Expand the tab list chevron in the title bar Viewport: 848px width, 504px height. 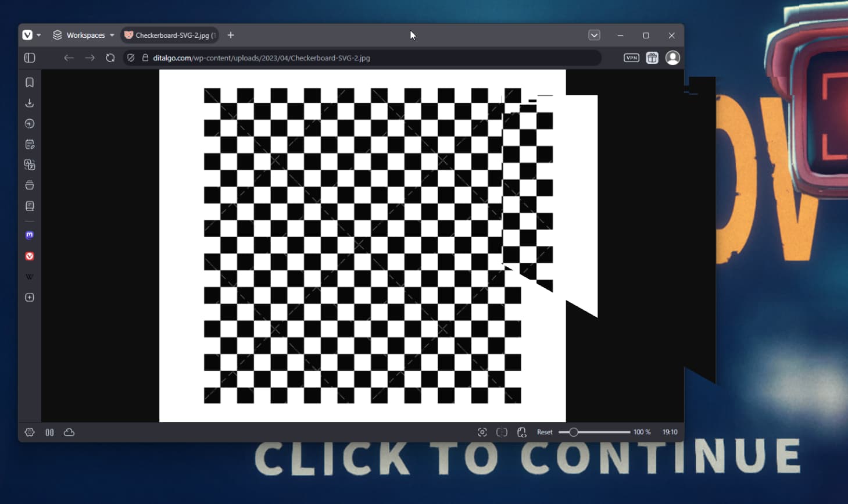tap(594, 35)
